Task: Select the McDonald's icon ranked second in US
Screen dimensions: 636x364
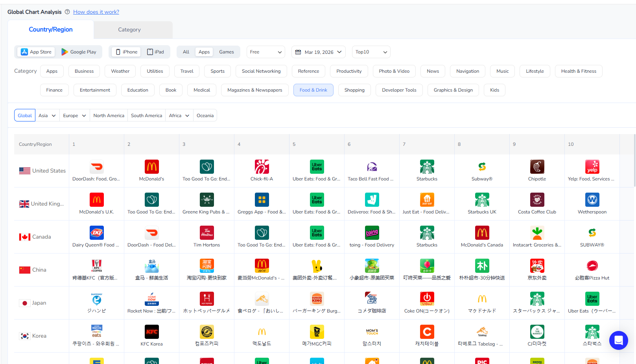Action: pyautogui.click(x=151, y=166)
